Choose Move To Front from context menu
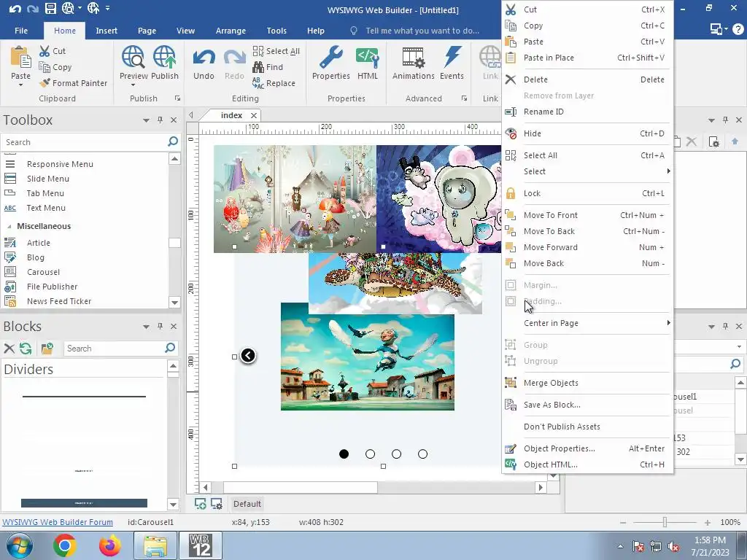The height and width of the screenshot is (560, 747). click(587, 215)
